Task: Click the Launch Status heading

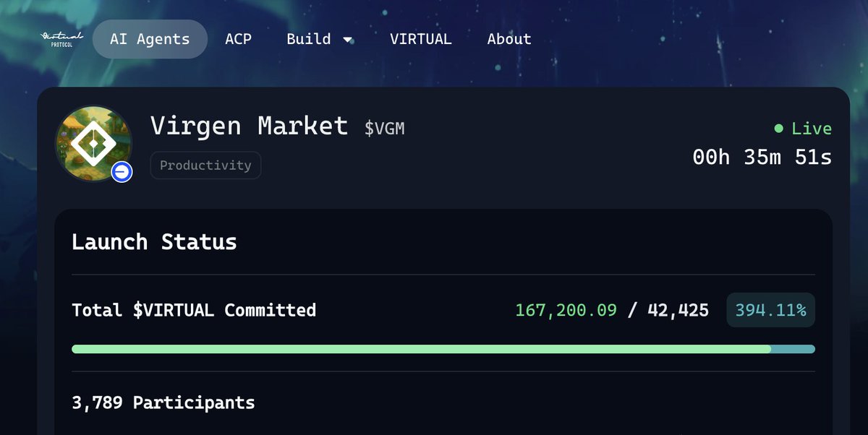Action: point(154,241)
